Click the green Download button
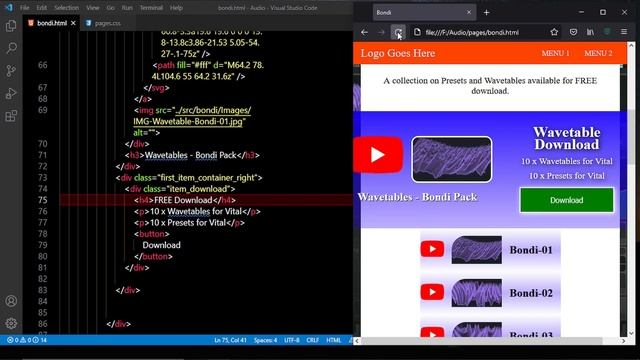 tap(567, 200)
